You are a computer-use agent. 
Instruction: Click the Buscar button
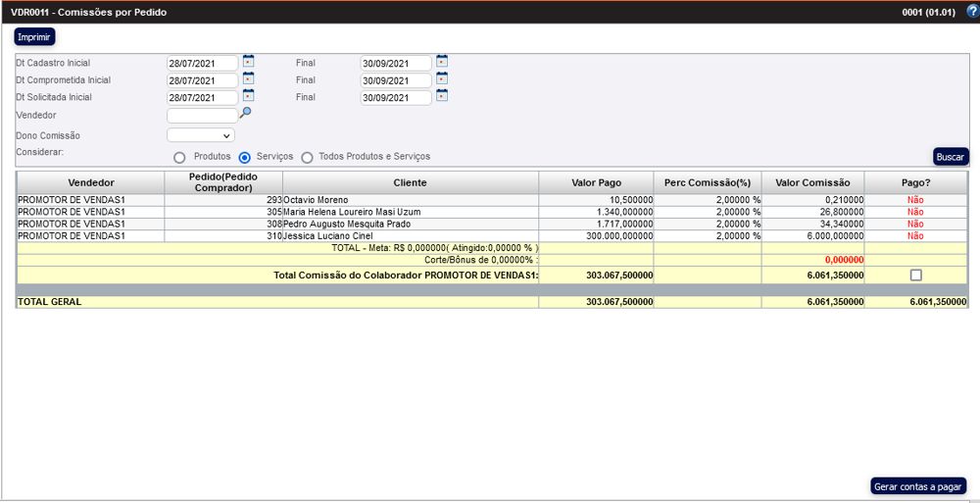[950, 157]
